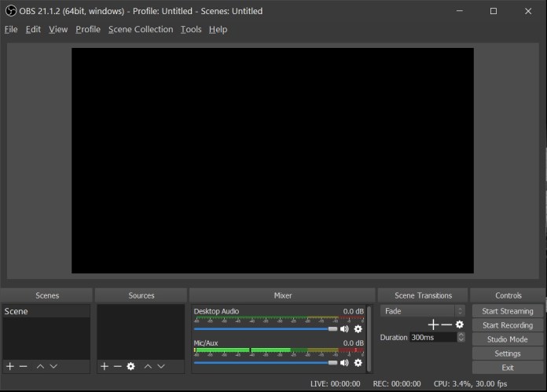547x392 pixels.
Task: Click Start Recording button
Action: tap(507, 325)
